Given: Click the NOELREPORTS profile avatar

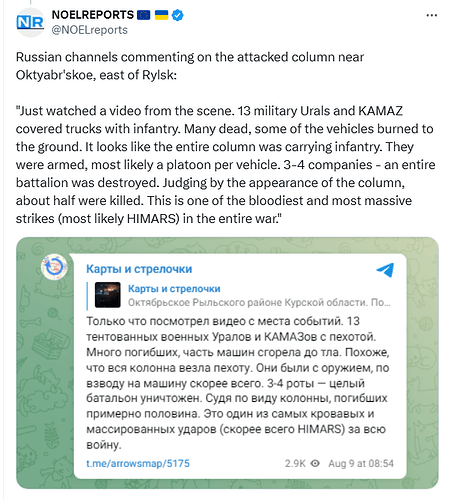Looking at the screenshot, I should (x=30, y=23).
